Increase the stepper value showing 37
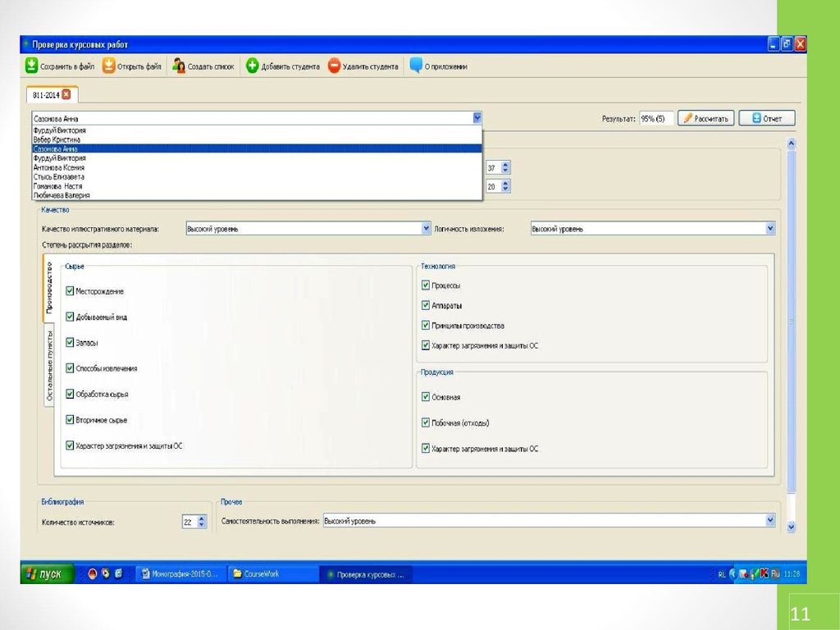840x630 pixels. [x=505, y=164]
